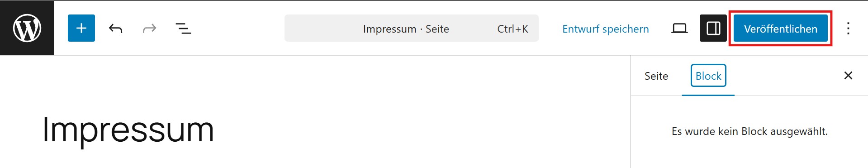The image size is (868, 168).
Task: Open command palette via Impressum · Seite
Action: (x=406, y=29)
